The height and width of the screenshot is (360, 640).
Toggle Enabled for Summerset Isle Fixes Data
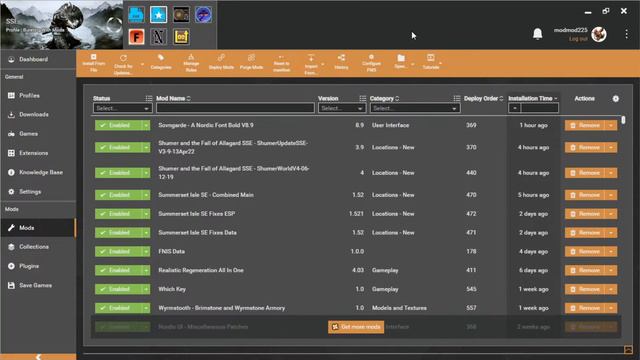[118, 233]
